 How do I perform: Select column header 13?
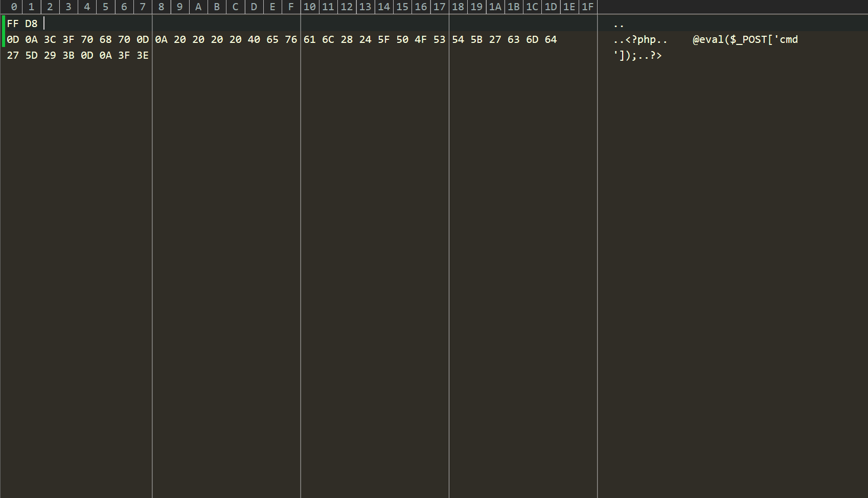pyautogui.click(x=365, y=7)
